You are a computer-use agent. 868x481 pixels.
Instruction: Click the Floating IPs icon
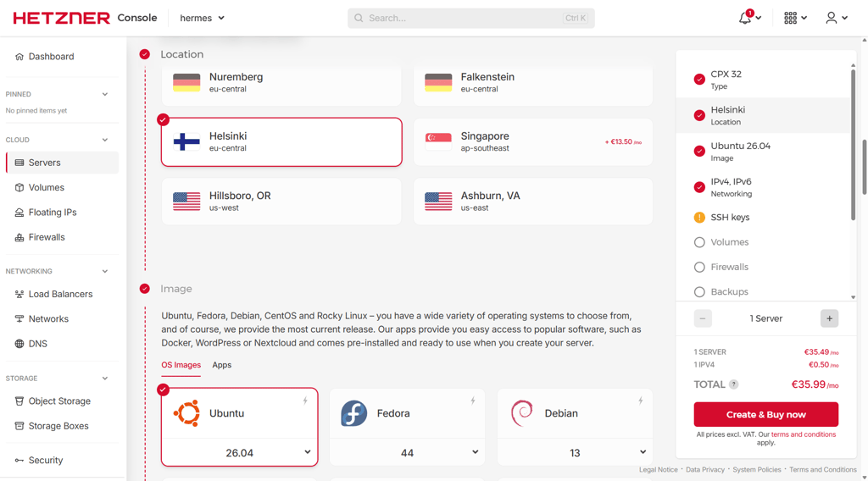click(19, 213)
